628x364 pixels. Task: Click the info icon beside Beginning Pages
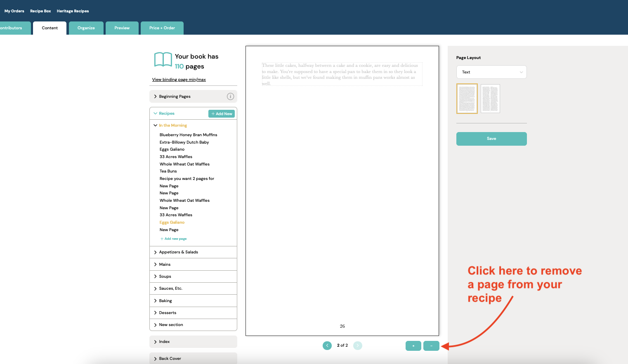coord(230,97)
